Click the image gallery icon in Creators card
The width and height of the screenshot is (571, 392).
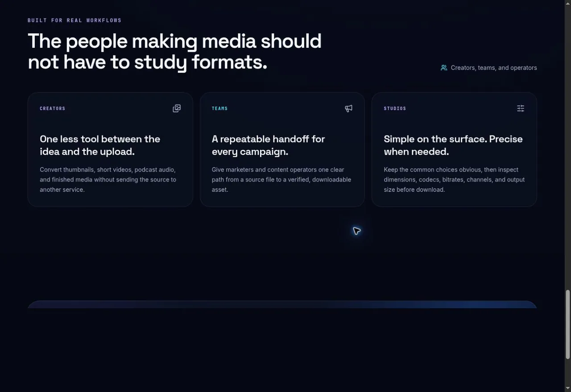(x=177, y=108)
